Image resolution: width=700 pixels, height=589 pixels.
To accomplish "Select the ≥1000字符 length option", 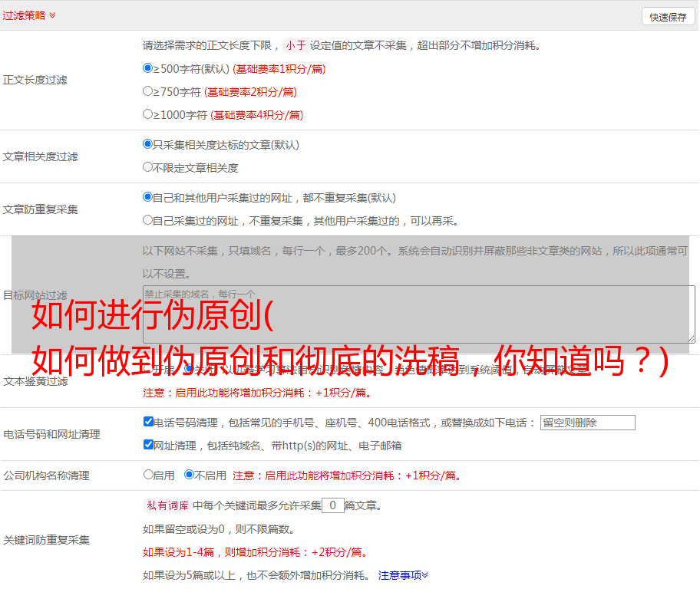I will point(147,114).
